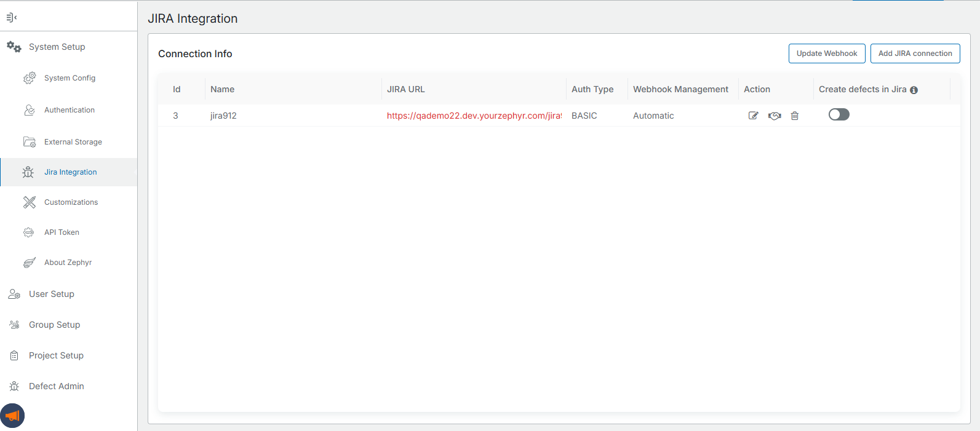Click the handshake test connection icon
This screenshot has width=980, height=431.
coord(775,116)
